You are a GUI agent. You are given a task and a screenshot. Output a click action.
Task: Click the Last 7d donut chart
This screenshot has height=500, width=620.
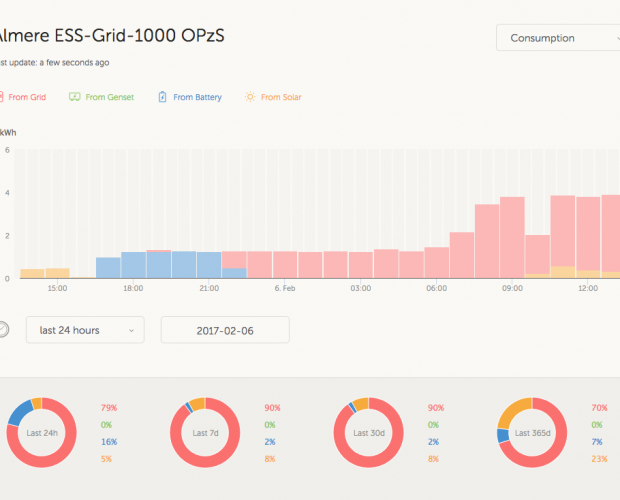204,433
